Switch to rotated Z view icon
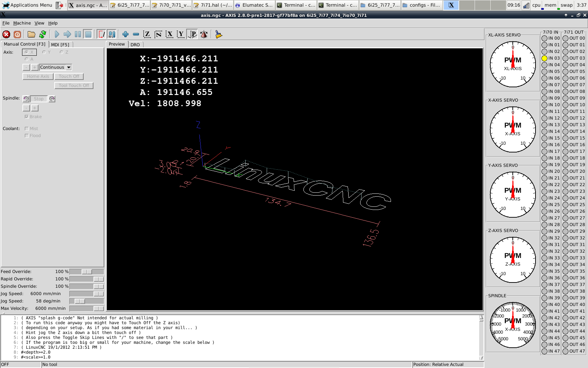The height and width of the screenshot is (368, 588). [x=158, y=34]
